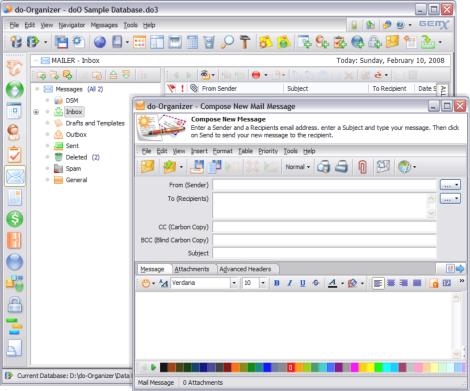Click the padlock icon in top-right menu bar area
470x391 pixels.
click(354, 25)
